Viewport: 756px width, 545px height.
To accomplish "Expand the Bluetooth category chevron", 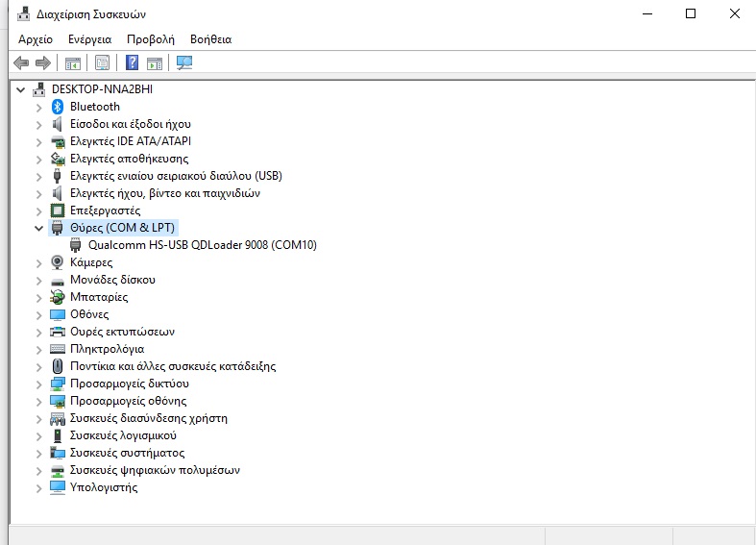I will (x=39, y=107).
